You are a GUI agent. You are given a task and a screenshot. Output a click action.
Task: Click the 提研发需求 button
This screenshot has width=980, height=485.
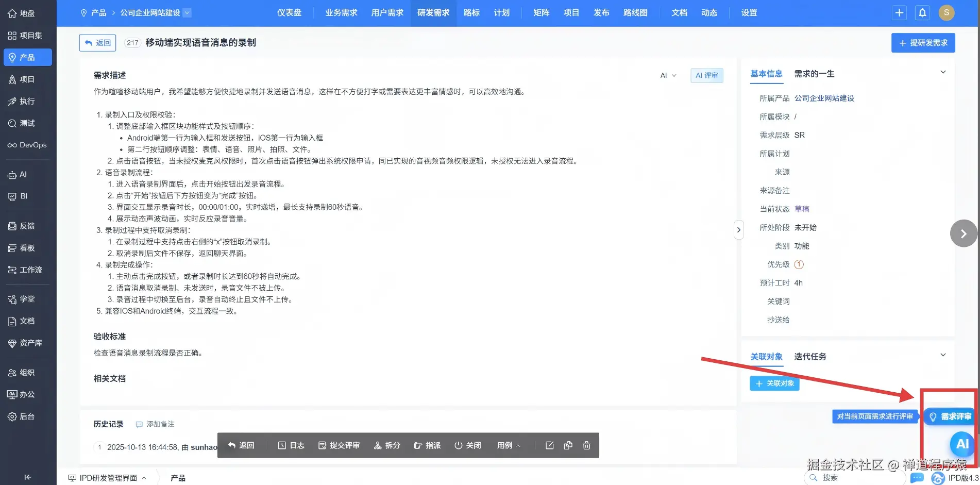click(922, 43)
